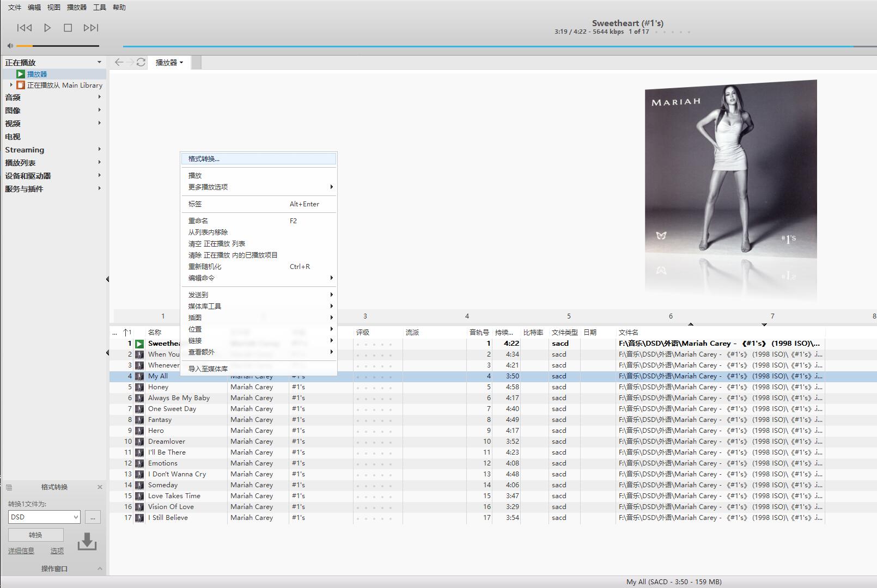Sort by the 评级 column header

pos(363,332)
